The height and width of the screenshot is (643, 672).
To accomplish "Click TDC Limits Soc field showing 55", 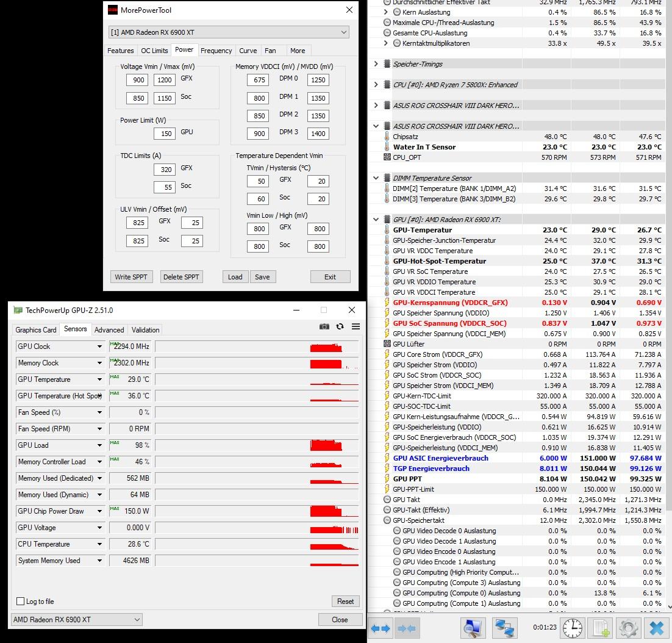I will pyautogui.click(x=165, y=187).
